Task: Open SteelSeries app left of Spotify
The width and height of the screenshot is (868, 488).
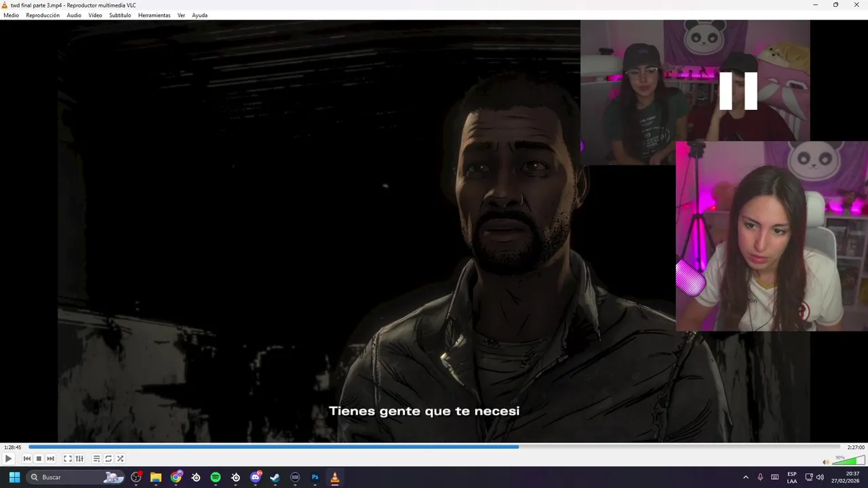Action: coord(196,477)
